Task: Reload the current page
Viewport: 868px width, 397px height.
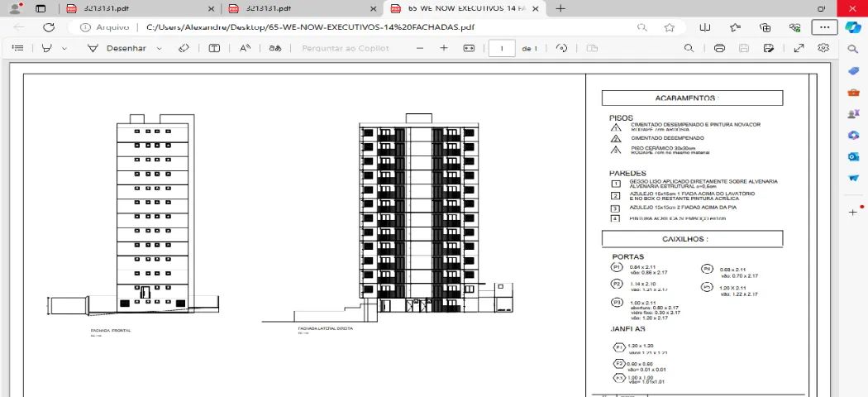Action: (49, 27)
